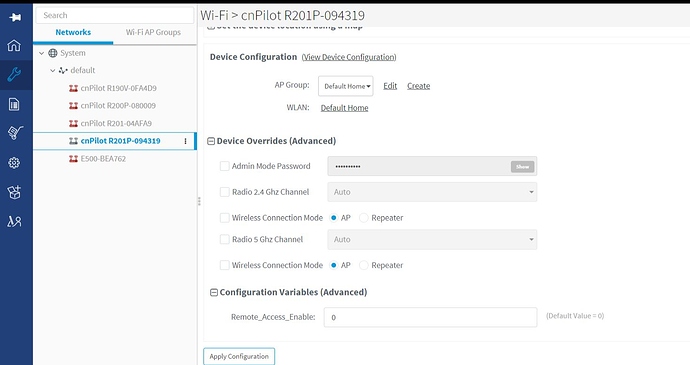This screenshot has height=365, width=690.
Task: Collapse the Device Overrides (Advanced) section
Action: tap(211, 141)
